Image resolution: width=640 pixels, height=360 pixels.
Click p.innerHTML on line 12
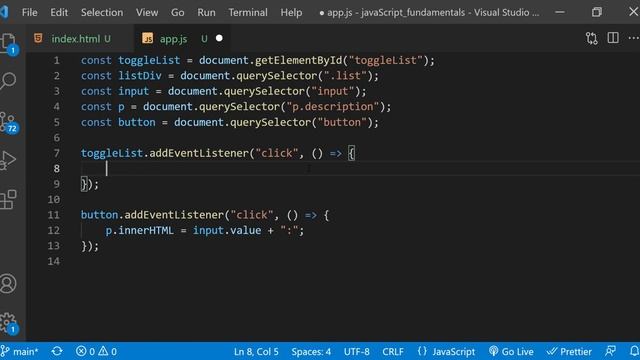(x=140, y=231)
